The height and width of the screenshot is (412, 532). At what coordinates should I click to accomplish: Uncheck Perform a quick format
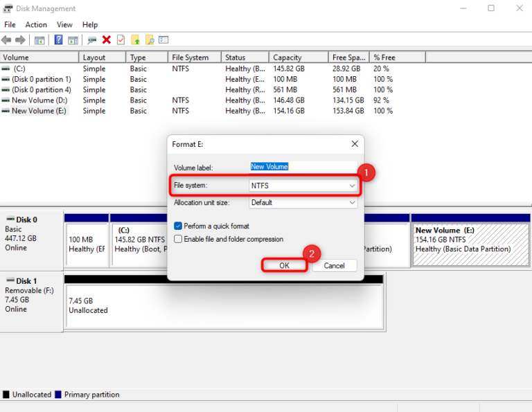[x=179, y=226]
